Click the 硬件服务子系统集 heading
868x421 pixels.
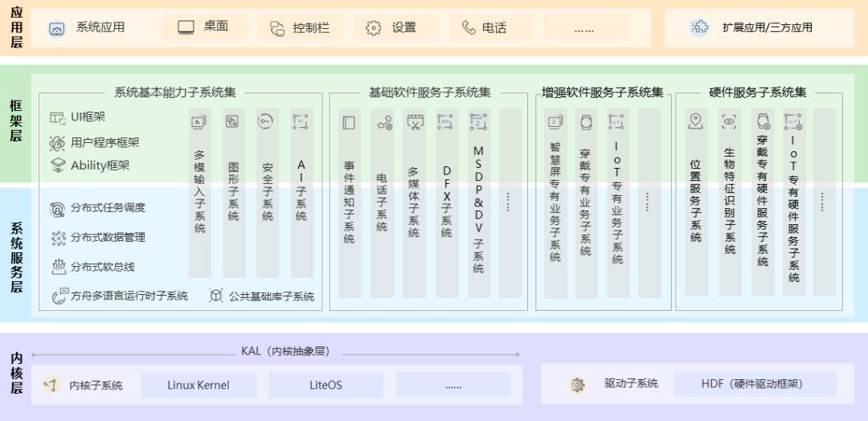tap(758, 92)
